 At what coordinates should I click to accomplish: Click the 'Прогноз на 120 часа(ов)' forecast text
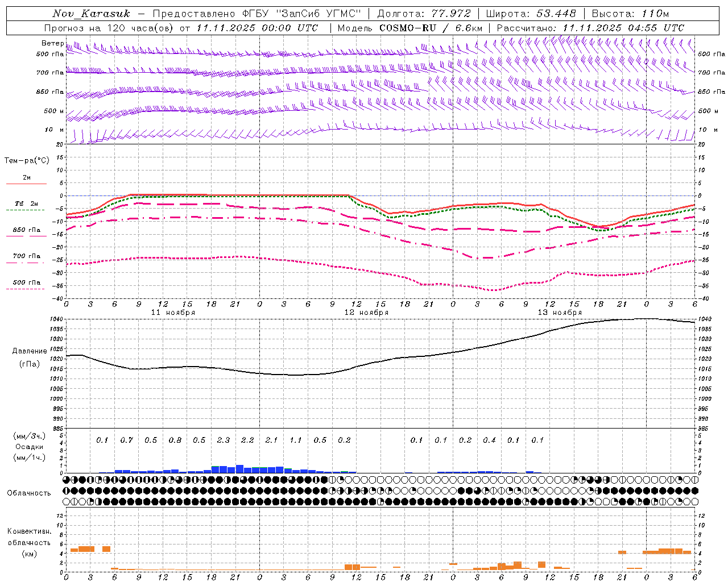click(x=109, y=28)
